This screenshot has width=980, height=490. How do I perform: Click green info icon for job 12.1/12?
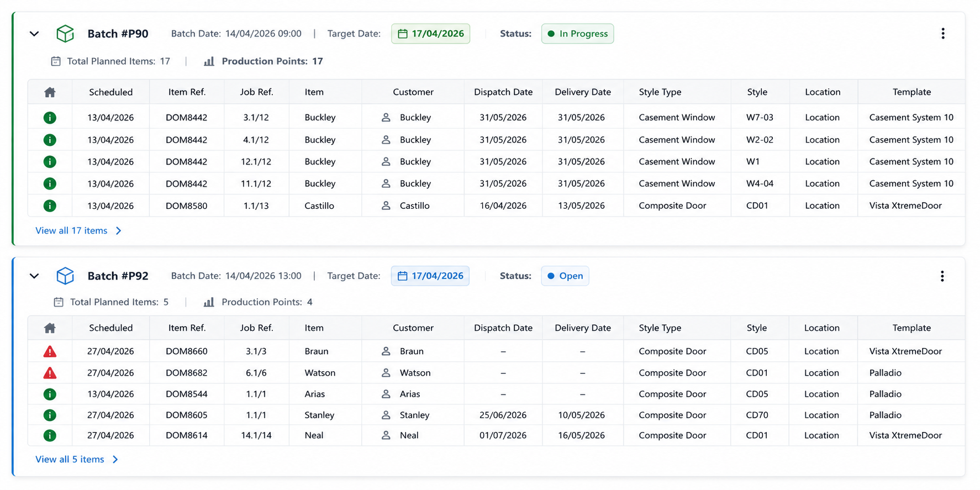(x=50, y=162)
